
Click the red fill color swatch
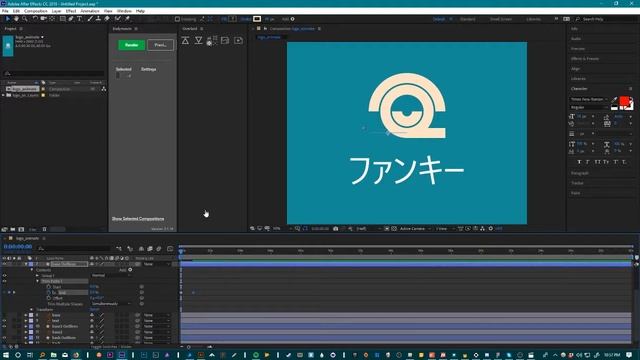624,101
